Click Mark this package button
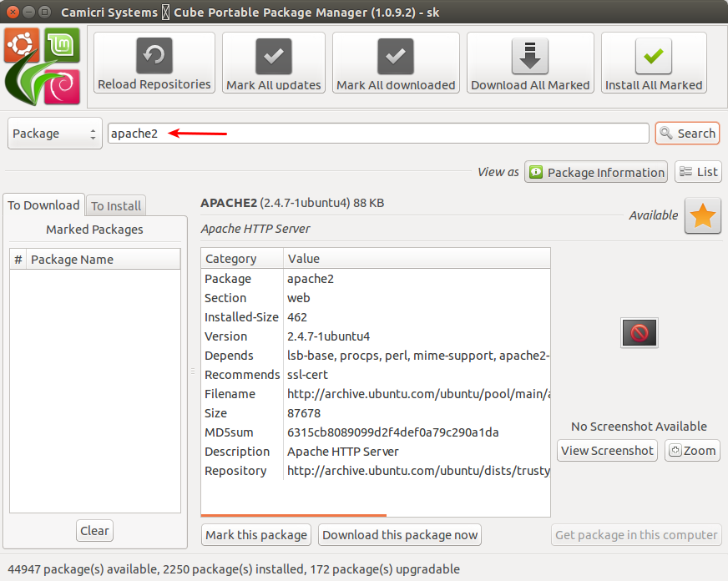728x581 pixels. pos(256,535)
